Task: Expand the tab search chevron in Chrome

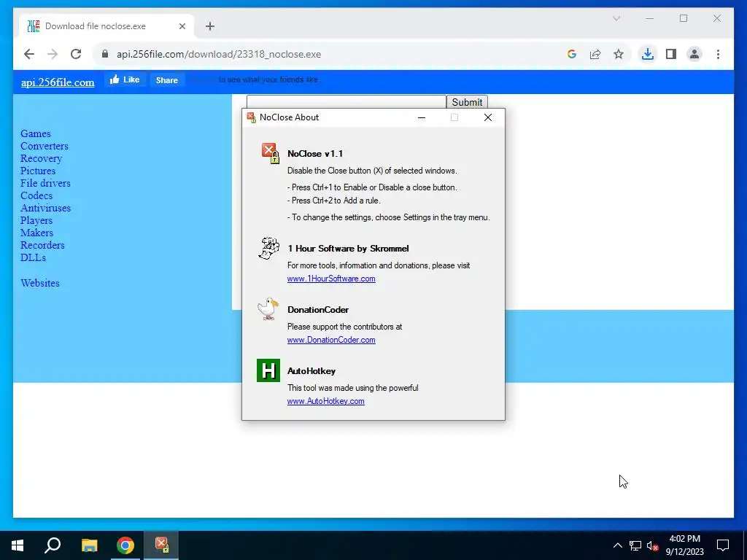Action: click(616, 18)
